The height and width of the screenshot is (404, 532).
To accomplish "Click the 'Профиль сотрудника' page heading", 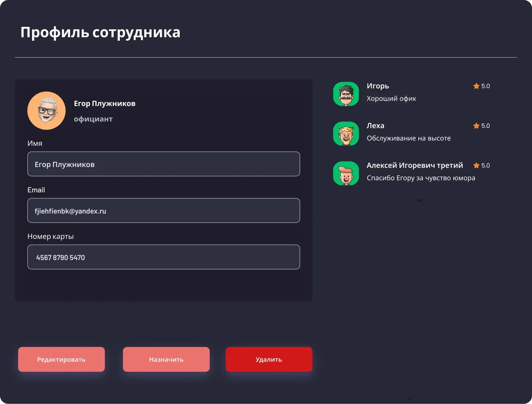I will point(100,32).
